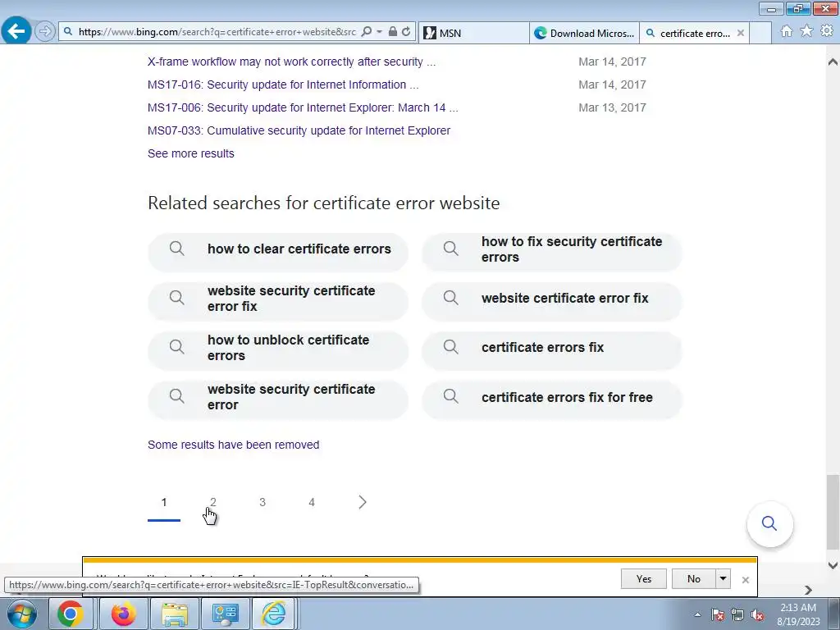
Task: Open MS07-033 Cumulative security update link
Action: (299, 130)
